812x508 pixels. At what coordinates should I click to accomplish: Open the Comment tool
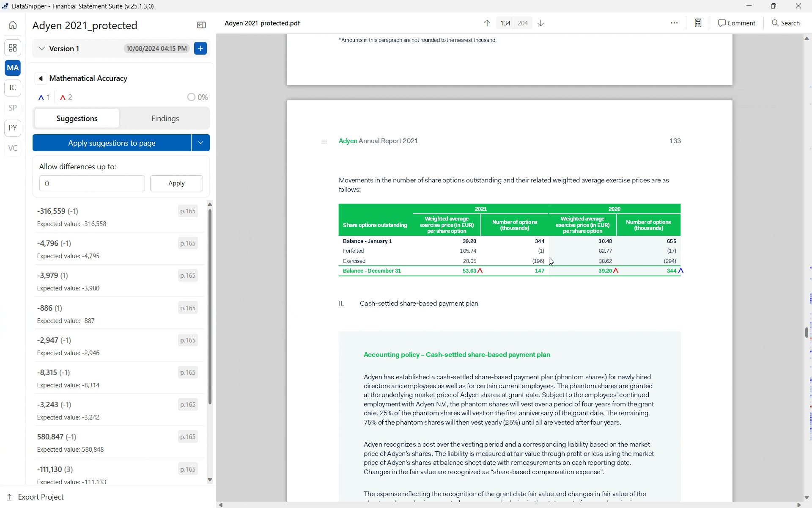pos(737,23)
